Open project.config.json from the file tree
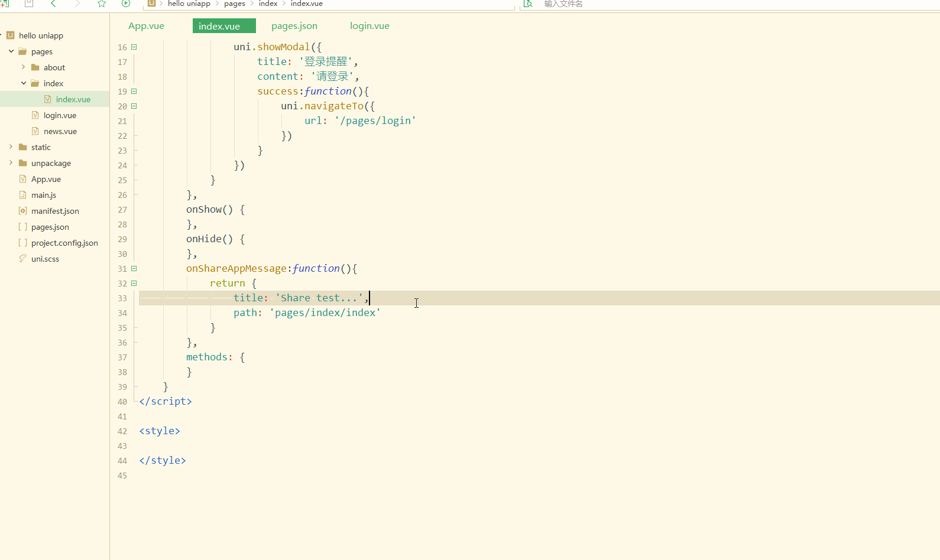This screenshot has height=560, width=940. [x=64, y=243]
